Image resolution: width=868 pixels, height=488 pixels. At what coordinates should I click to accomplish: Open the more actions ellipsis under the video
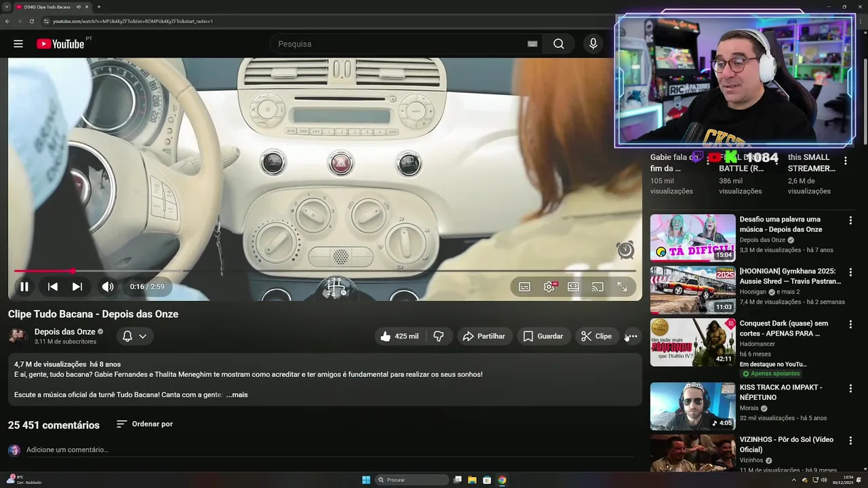[631, 336]
